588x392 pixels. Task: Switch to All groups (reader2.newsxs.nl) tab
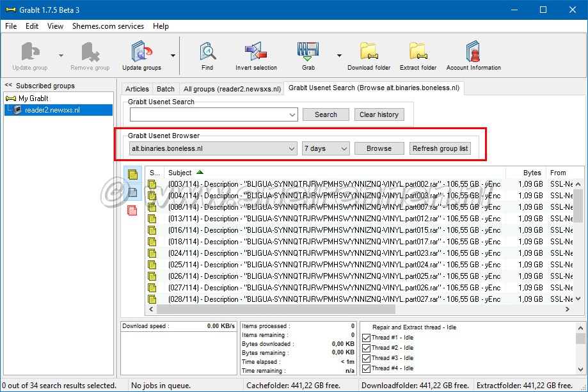click(232, 89)
